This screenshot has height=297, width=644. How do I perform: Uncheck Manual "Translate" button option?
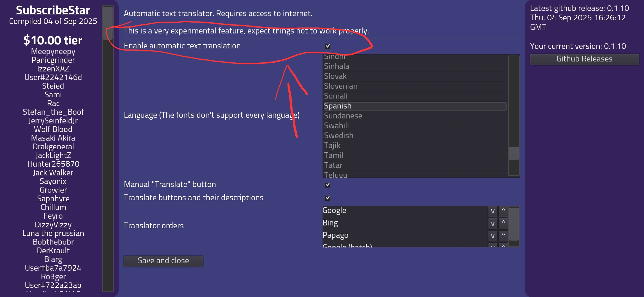(328, 185)
